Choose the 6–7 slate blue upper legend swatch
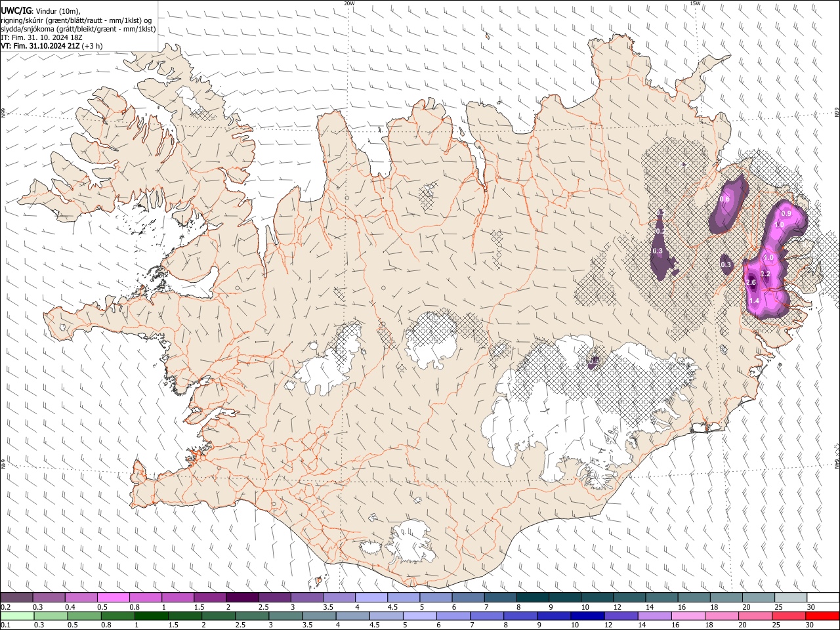This screenshot has width=840, height=630. [x=469, y=597]
